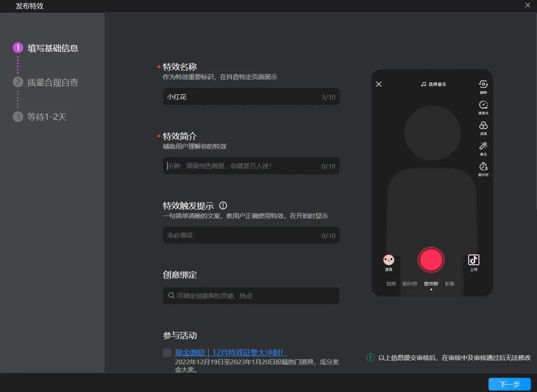Screen dimensions: 537x392
Task: Check the 现金激励 activity participation checkbox
Action: 167,353
